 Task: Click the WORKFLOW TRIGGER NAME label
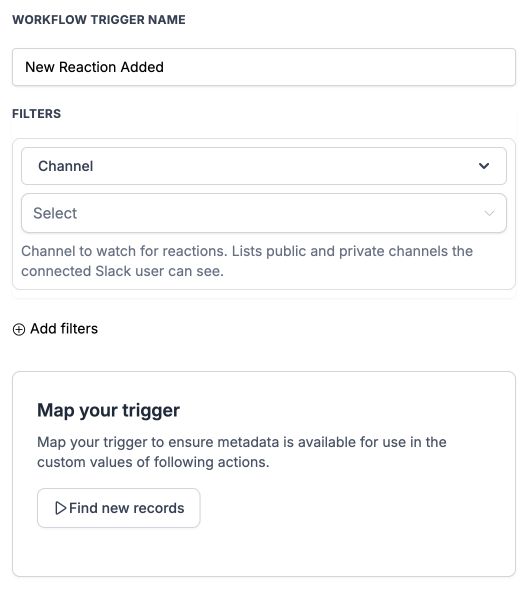click(x=99, y=20)
